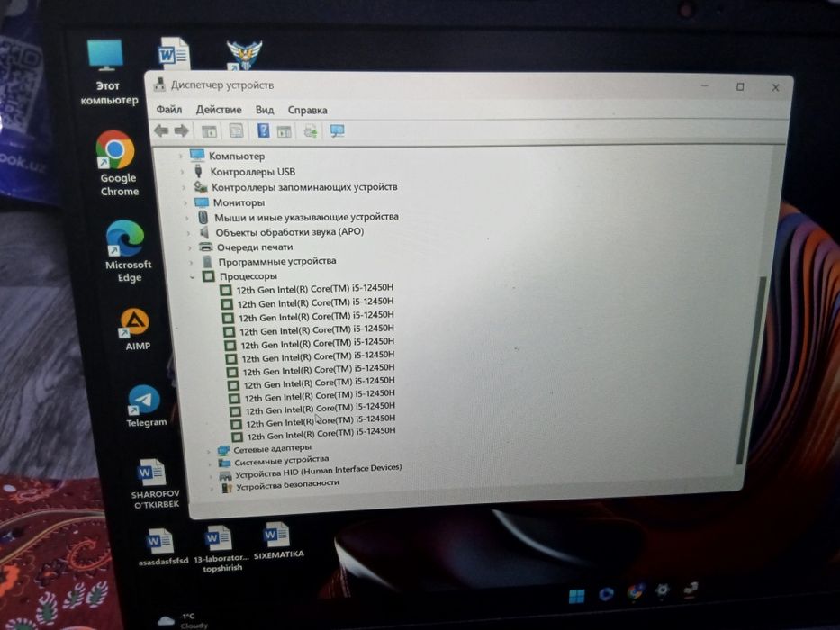The width and height of the screenshot is (840, 630).
Task: Click the printer icon beside Очереди печати
Action: point(205,247)
